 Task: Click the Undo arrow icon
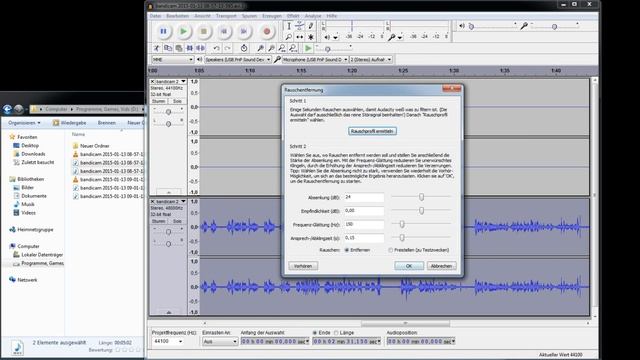point(216,48)
